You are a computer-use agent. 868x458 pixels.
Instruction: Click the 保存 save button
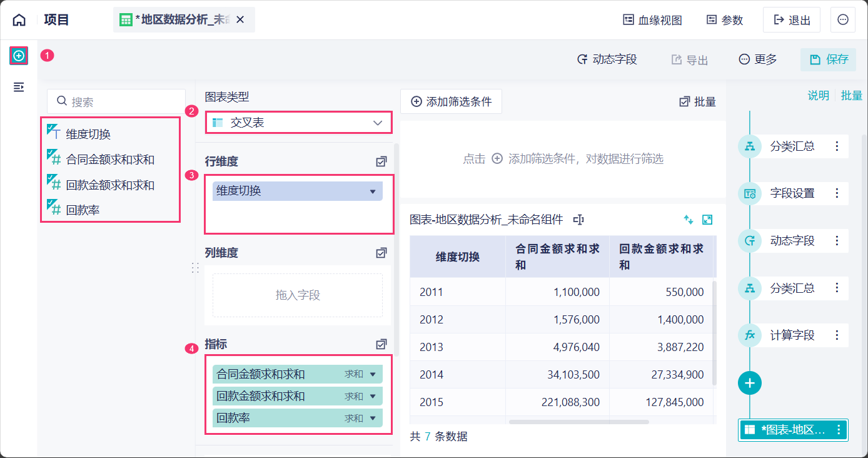coord(828,59)
